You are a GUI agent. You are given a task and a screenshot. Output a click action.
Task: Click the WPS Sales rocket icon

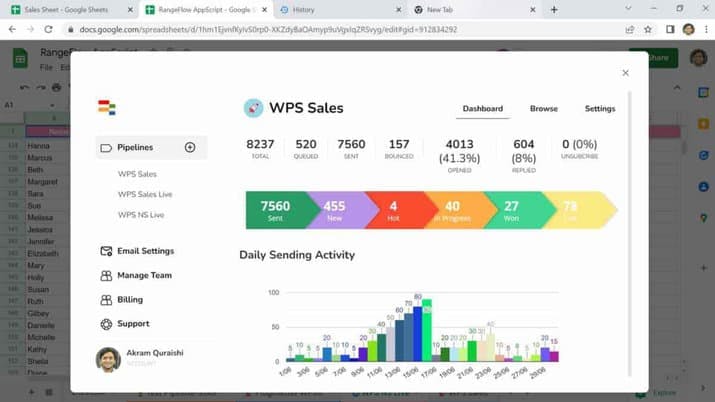(x=254, y=108)
